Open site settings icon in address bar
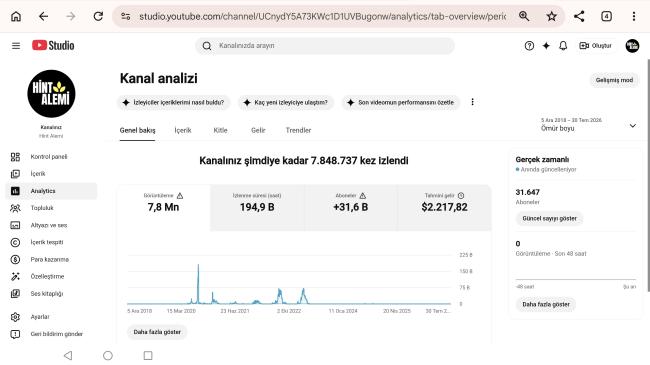The width and height of the screenshot is (650, 365). [x=126, y=17]
